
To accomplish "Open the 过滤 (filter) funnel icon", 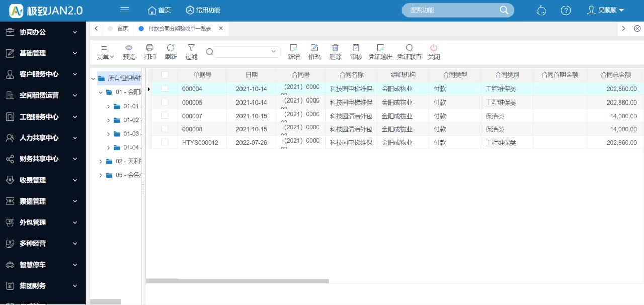I will point(191,48).
